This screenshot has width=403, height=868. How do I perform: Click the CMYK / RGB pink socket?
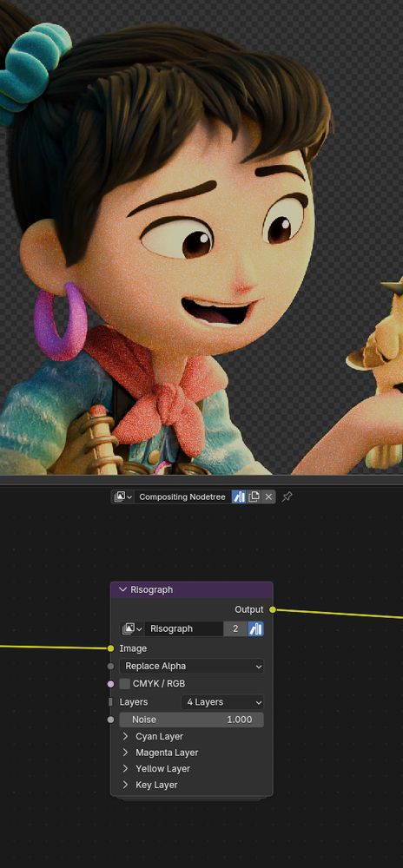(x=110, y=684)
